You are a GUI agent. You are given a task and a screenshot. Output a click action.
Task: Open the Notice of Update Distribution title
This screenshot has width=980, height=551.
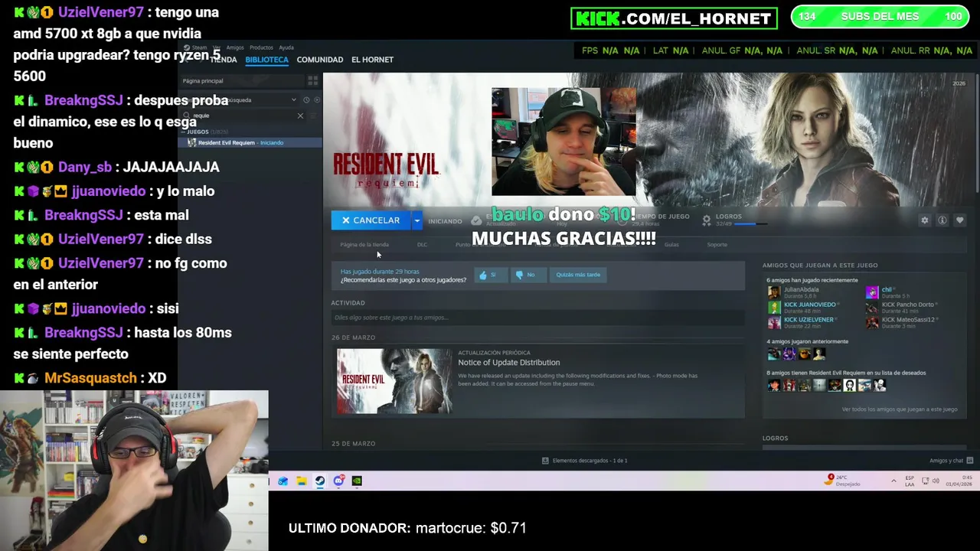click(x=508, y=363)
